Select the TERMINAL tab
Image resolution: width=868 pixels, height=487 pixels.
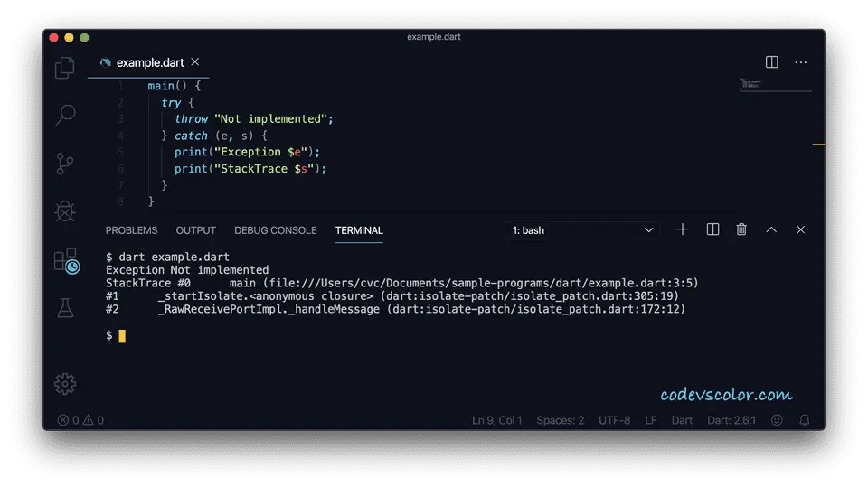tap(359, 230)
